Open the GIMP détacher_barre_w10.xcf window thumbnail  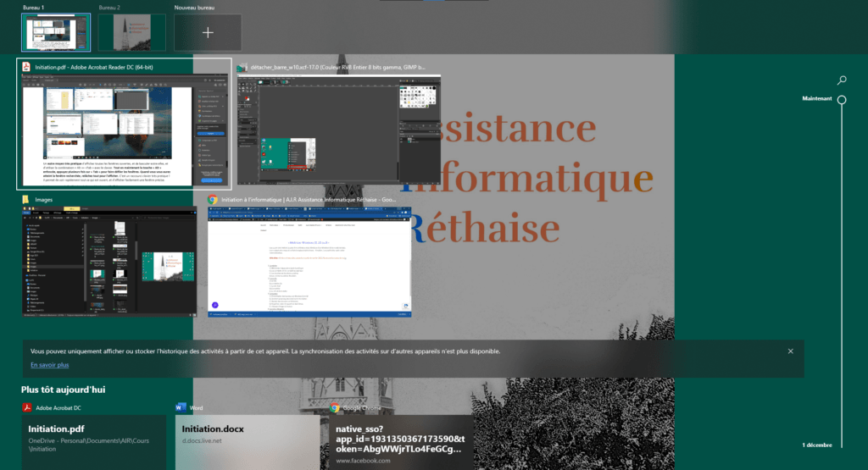(339, 130)
